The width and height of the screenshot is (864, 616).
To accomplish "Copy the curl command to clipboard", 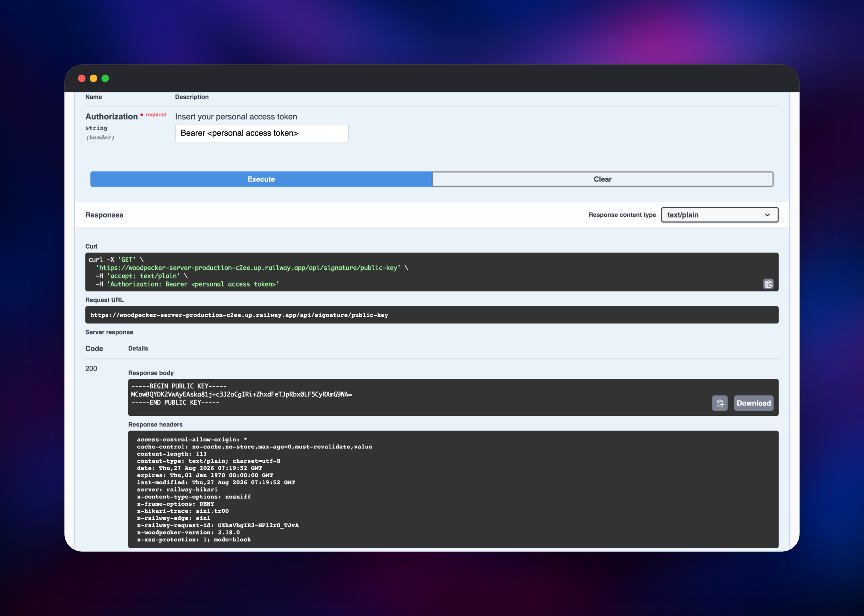I will pos(768,284).
